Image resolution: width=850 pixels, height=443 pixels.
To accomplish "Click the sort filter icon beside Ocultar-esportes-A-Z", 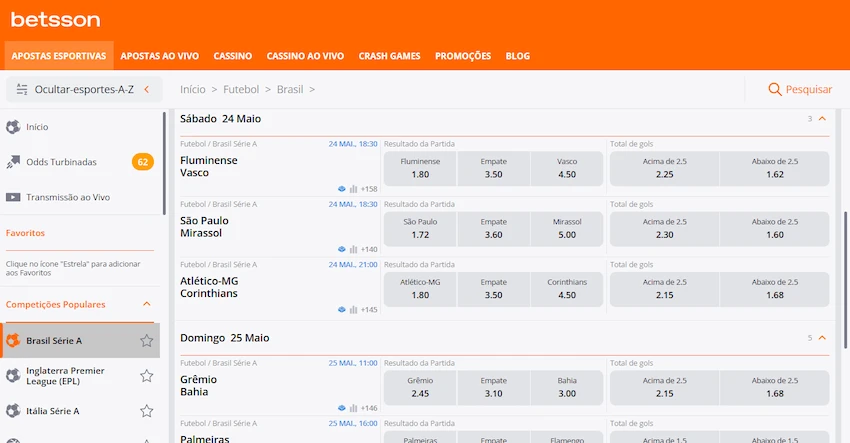I will [x=22, y=89].
